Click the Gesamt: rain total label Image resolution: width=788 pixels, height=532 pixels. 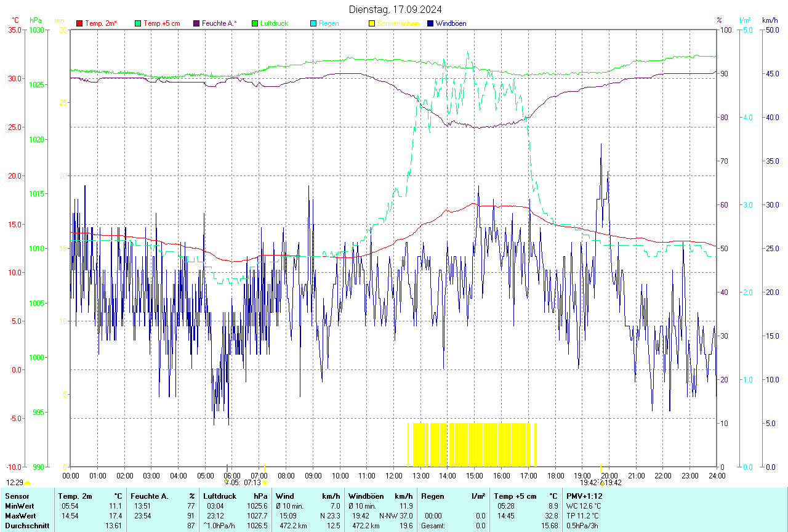[x=433, y=526]
